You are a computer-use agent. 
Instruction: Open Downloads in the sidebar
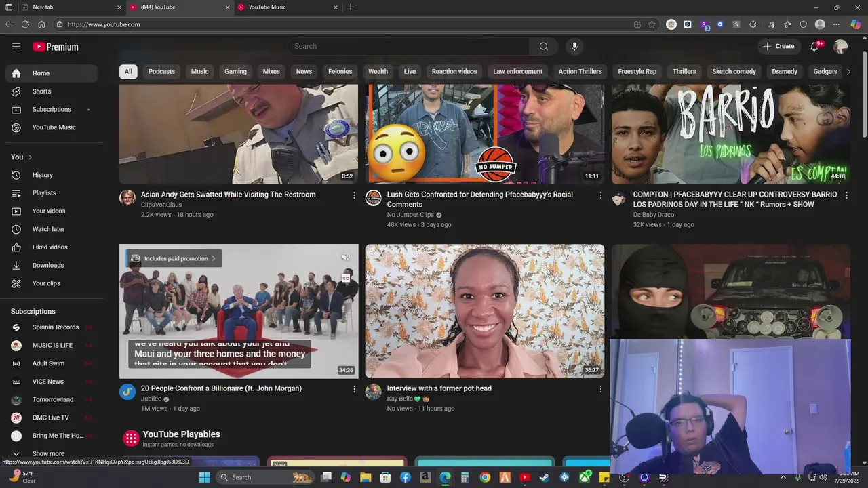(52, 266)
